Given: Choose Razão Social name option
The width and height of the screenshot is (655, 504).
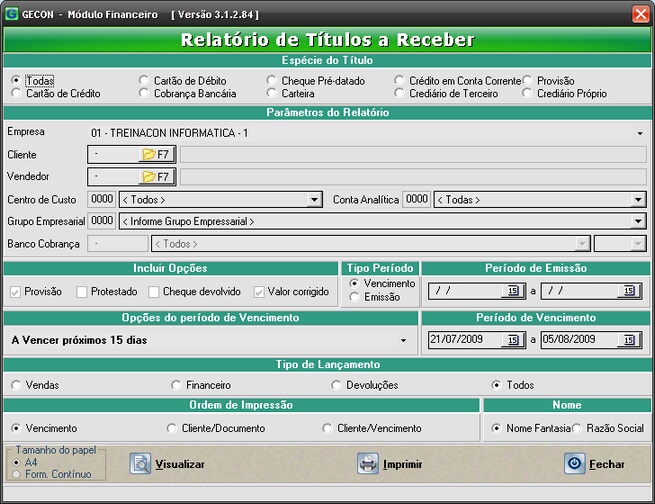Looking at the screenshot, I should click(576, 428).
